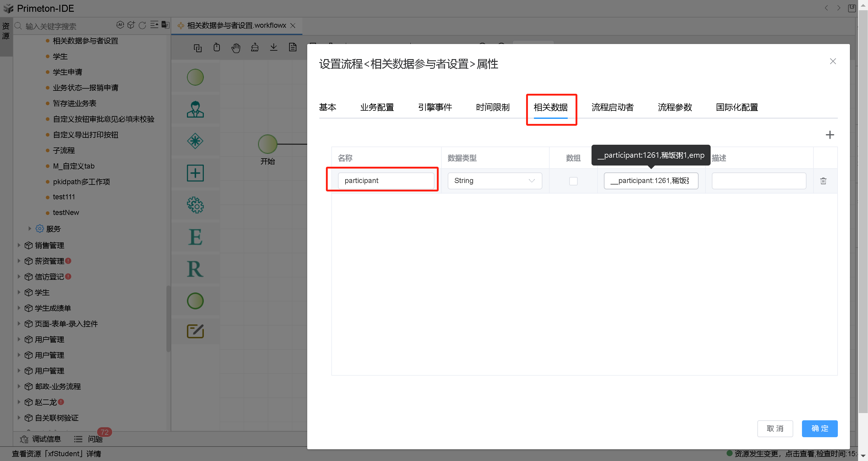Add a new related data row with plus icon
The height and width of the screenshot is (461, 868).
830,135
